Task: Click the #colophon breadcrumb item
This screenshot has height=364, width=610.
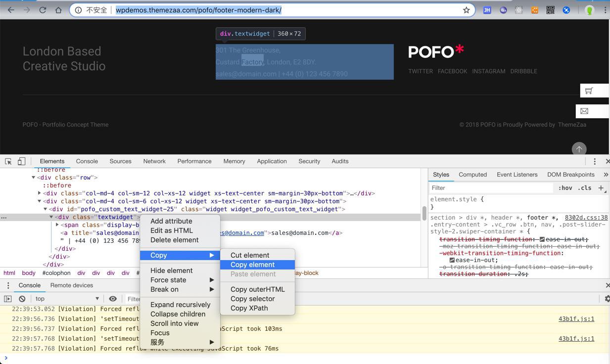Action: coord(56,273)
